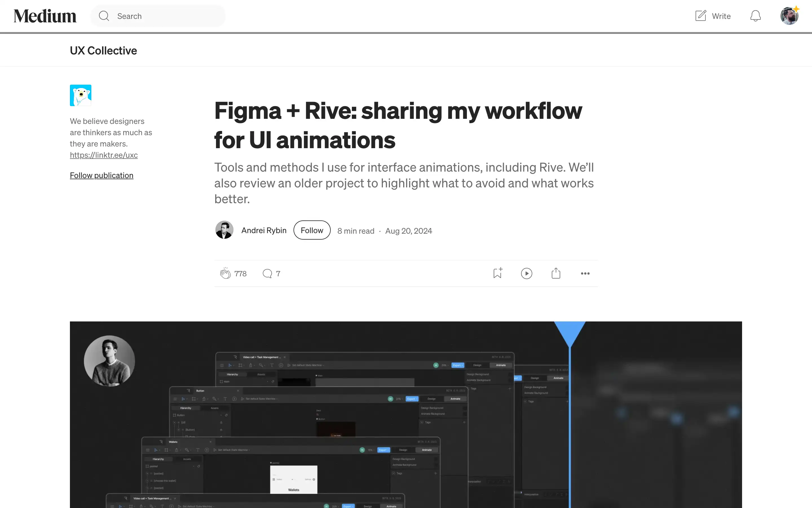Show the 778 claps count

(x=240, y=274)
